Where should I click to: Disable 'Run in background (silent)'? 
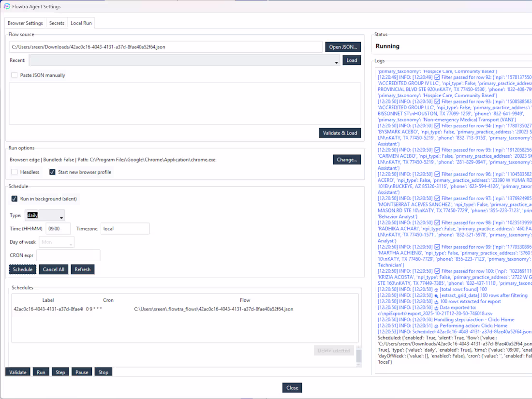tap(15, 198)
